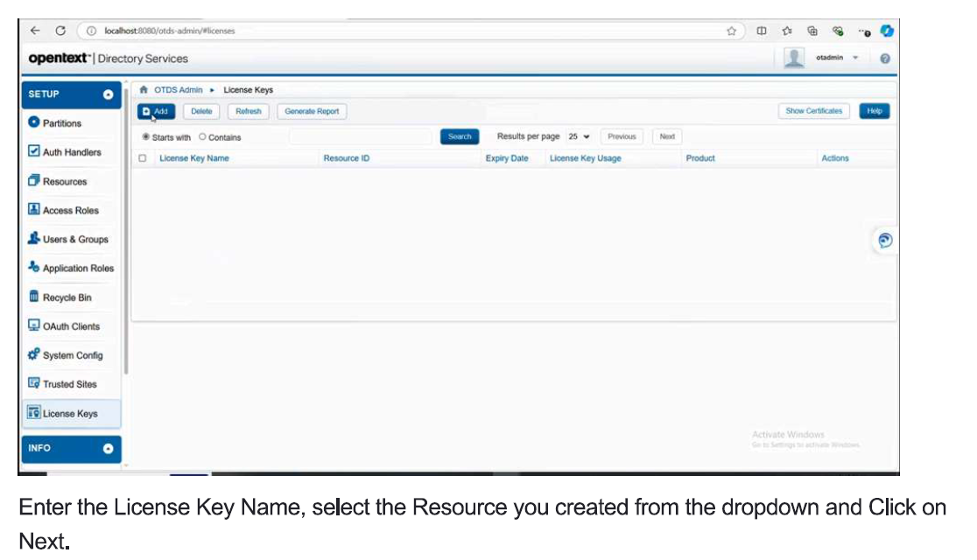Collapse the SETUP section
This screenshot has width=977, height=560.
[x=108, y=94]
